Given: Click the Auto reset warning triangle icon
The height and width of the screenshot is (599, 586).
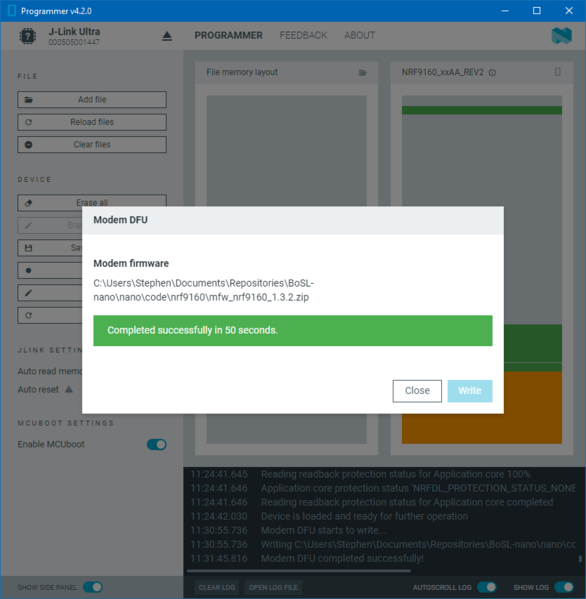Looking at the screenshot, I should pyautogui.click(x=69, y=390).
